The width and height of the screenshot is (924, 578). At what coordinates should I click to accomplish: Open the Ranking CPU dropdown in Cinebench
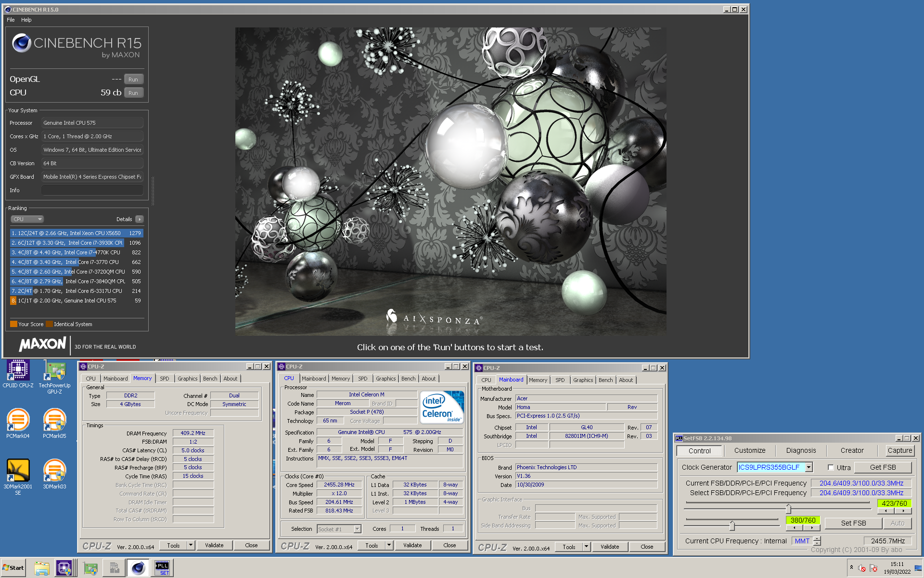[27, 219]
